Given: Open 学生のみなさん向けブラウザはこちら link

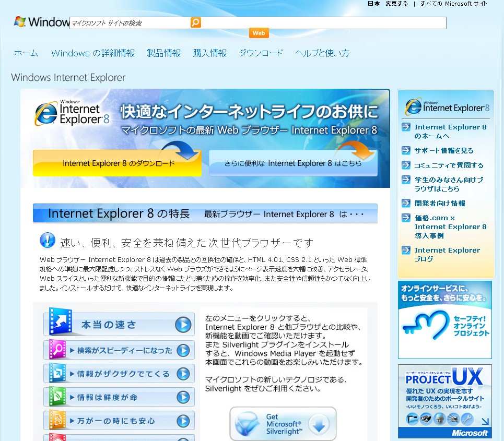Looking at the screenshot, I should (x=449, y=184).
